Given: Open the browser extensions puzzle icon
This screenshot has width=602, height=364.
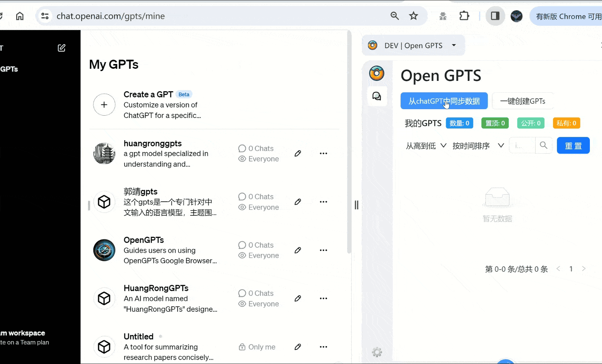Looking at the screenshot, I should (464, 16).
